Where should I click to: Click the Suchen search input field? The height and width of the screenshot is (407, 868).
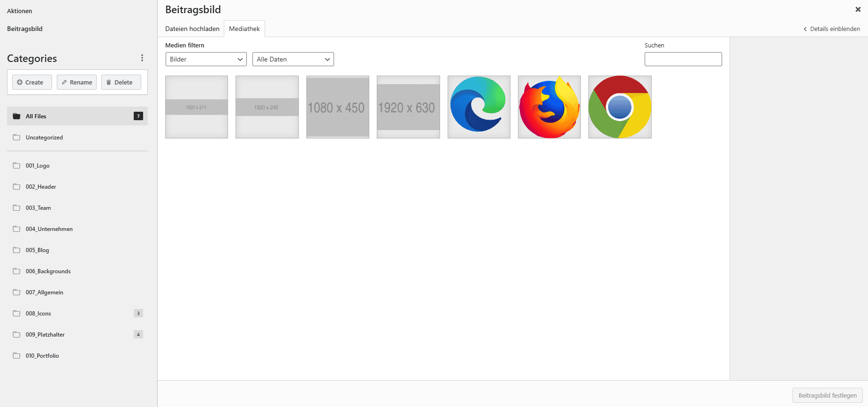tap(683, 59)
